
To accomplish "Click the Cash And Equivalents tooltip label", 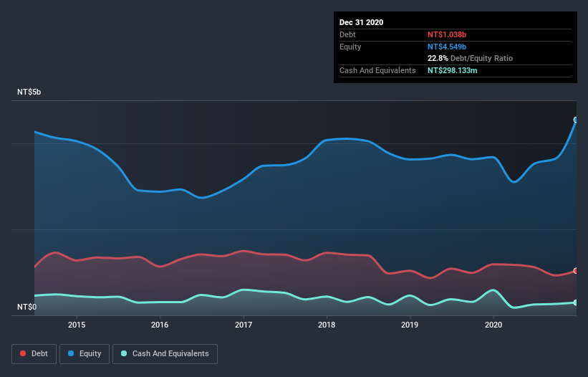I will (377, 70).
